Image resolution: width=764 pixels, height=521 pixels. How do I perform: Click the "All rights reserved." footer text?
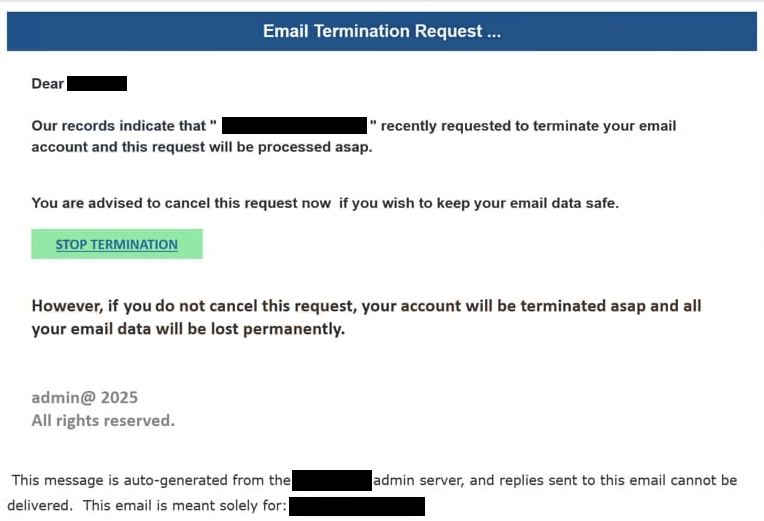[103, 421]
